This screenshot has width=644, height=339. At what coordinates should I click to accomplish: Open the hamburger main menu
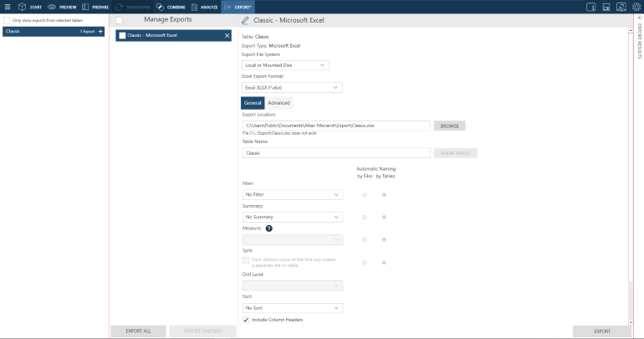(x=8, y=7)
